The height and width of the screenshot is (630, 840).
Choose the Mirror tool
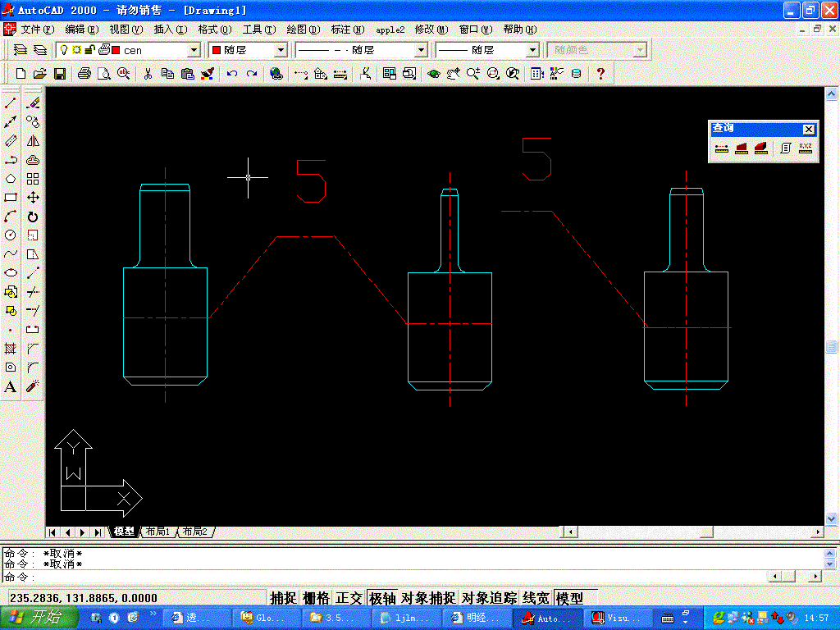[x=33, y=141]
